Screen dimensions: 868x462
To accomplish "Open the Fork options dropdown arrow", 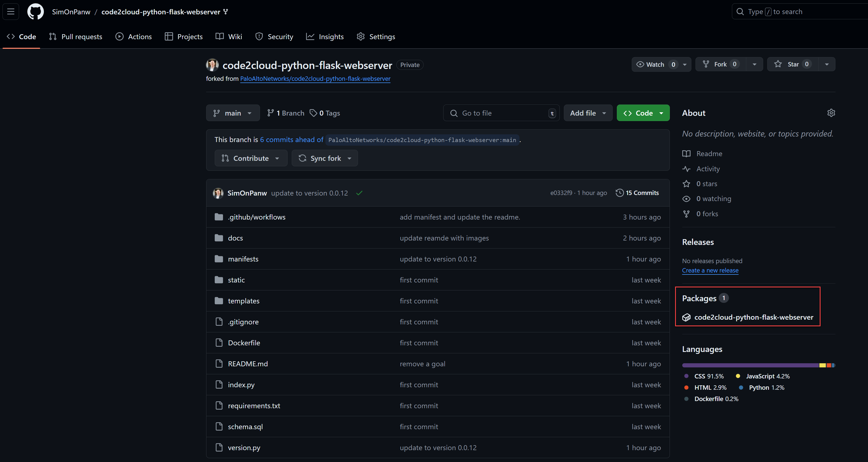I will click(755, 64).
